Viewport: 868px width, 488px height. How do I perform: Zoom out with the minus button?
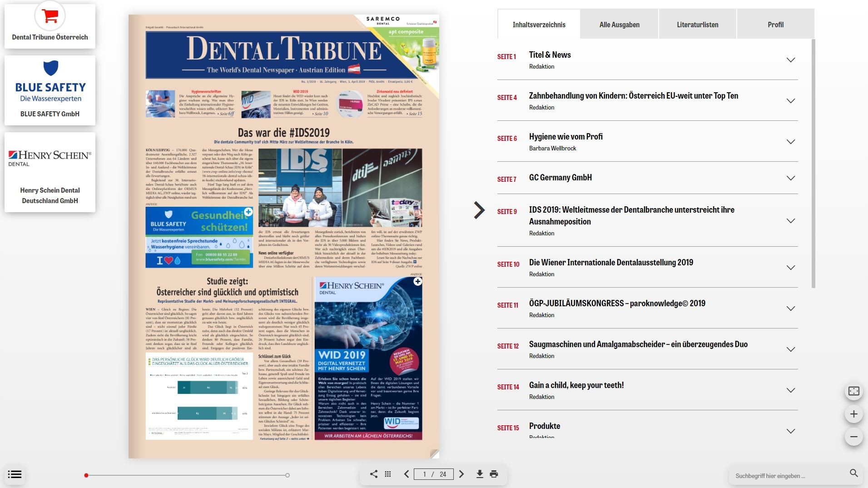[x=854, y=437]
